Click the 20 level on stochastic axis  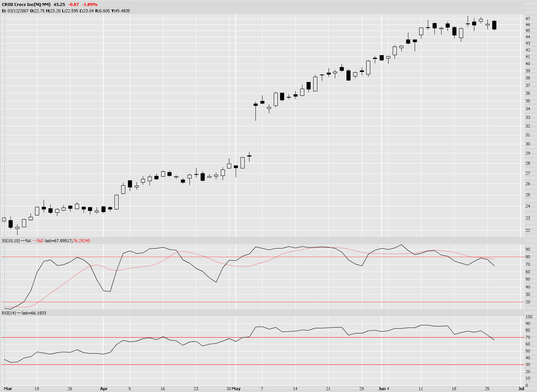(x=528, y=302)
